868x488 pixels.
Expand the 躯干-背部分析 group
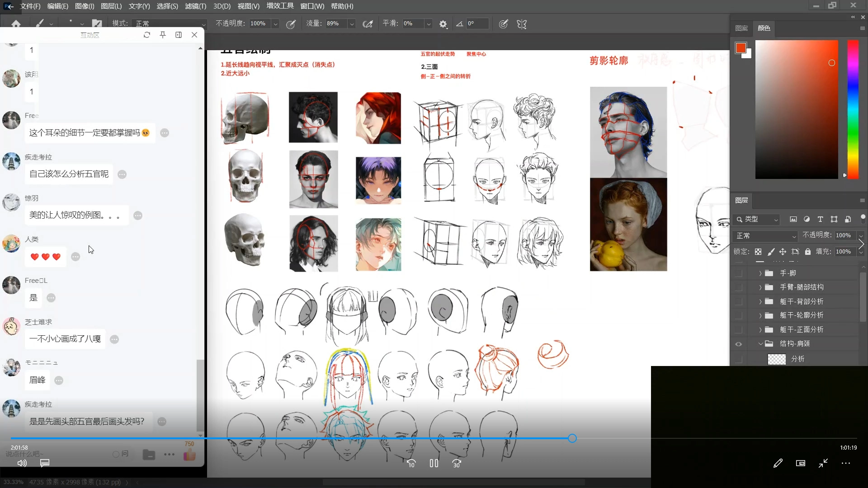(760, 301)
